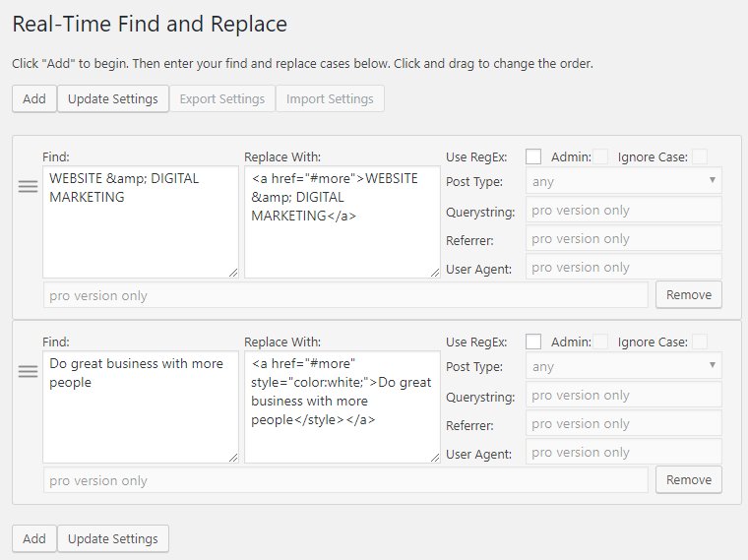This screenshot has height=560, width=748.
Task: Remove the Do great business rule
Action: coord(689,480)
